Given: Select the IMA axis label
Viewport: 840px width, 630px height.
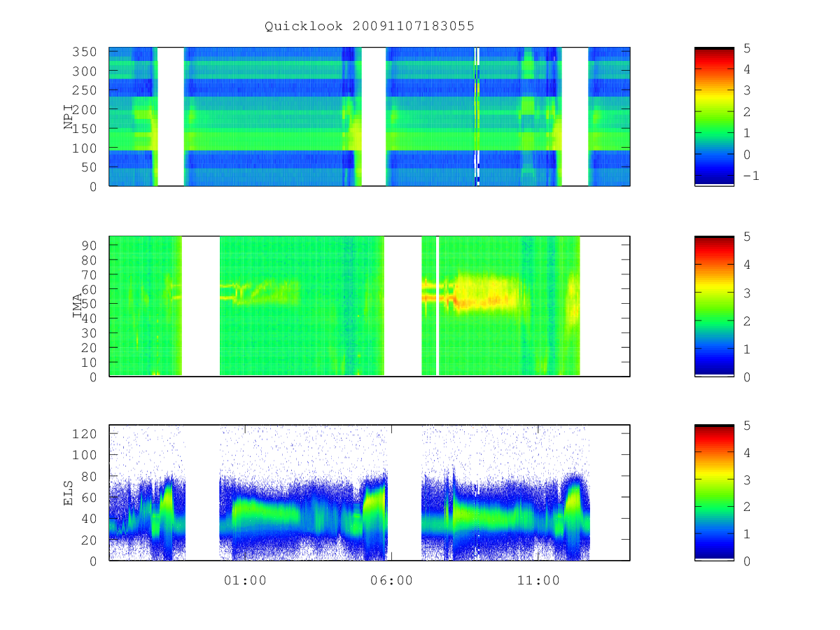Looking at the screenshot, I should tap(77, 307).
